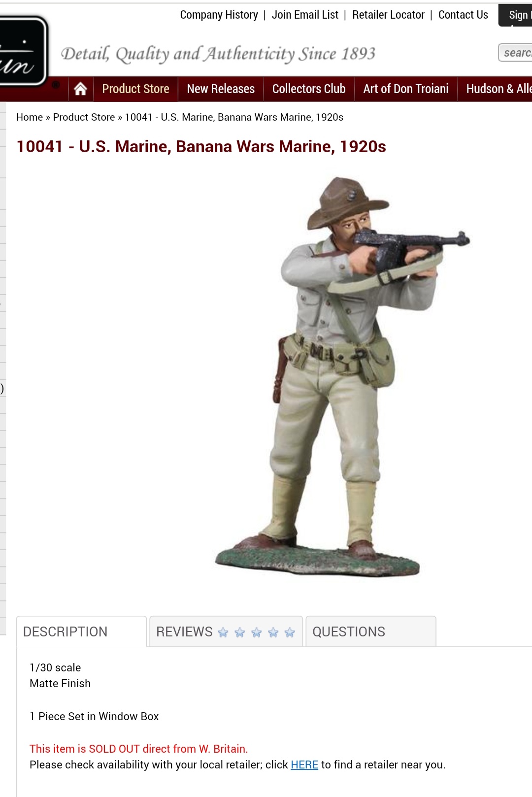Click the Product Store breadcrumb link

point(84,117)
